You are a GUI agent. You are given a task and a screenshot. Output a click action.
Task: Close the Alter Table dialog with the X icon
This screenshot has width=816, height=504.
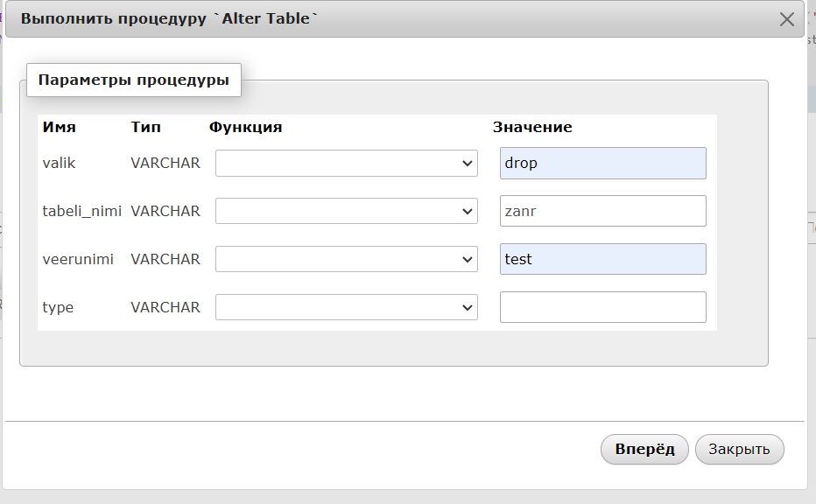click(786, 19)
